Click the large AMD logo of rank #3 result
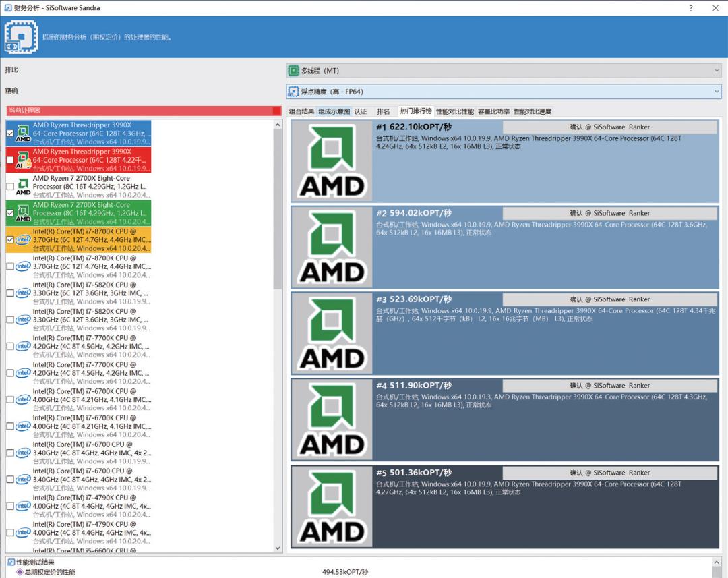Image resolution: width=728 pixels, height=578 pixels. click(332, 333)
